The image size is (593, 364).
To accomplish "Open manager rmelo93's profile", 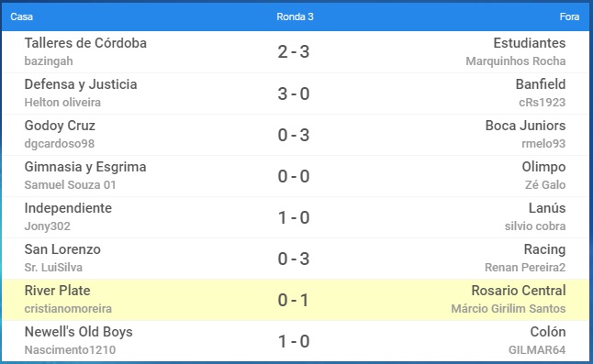I will click(543, 143).
